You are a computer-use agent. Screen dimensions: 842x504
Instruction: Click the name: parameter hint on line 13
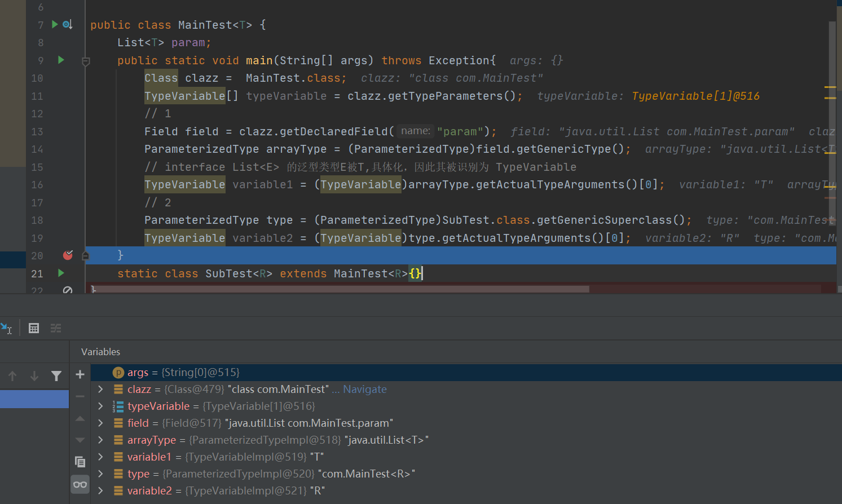pos(416,131)
